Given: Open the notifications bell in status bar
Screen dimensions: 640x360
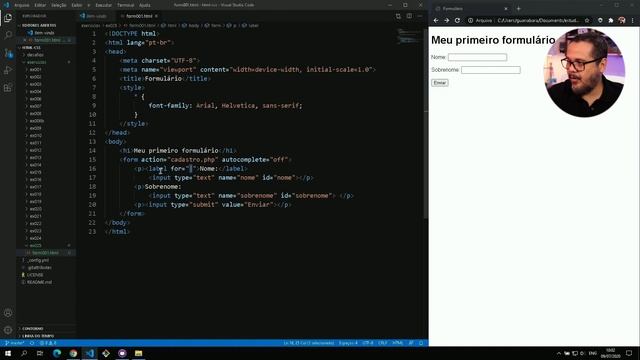Looking at the screenshot, I should tap(421, 343).
